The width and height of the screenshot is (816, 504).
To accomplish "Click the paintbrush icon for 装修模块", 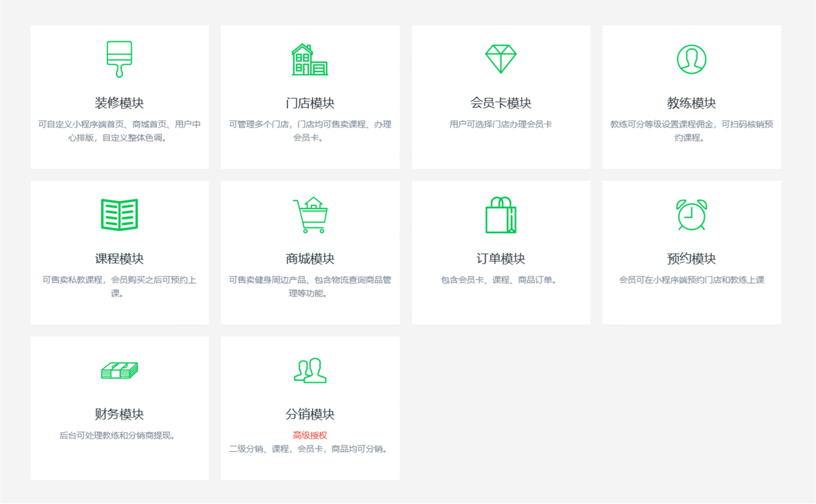I will (119, 59).
